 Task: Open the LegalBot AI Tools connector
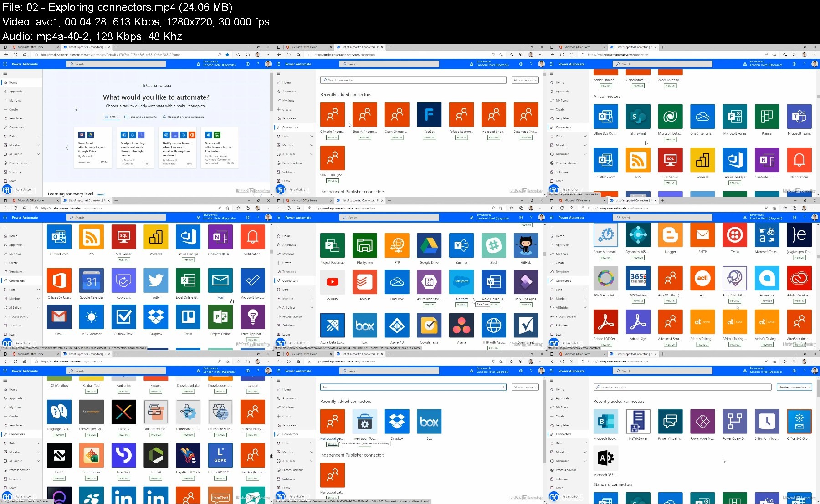click(x=188, y=455)
